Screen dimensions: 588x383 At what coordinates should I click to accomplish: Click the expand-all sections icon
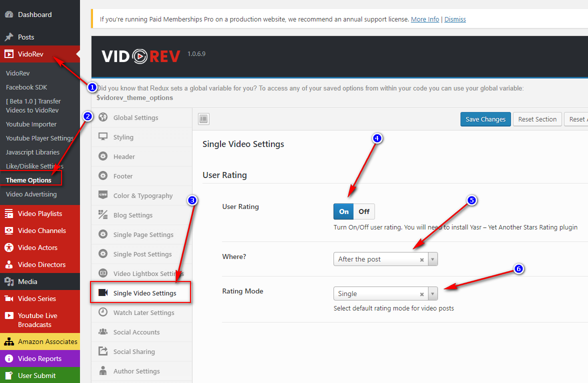click(203, 119)
